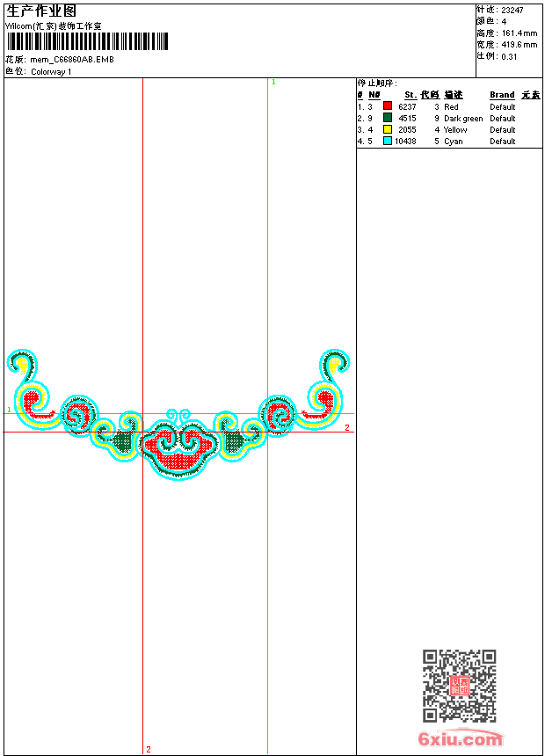Click the 'Brand' column header
The height and width of the screenshot is (756, 545).
click(502, 95)
